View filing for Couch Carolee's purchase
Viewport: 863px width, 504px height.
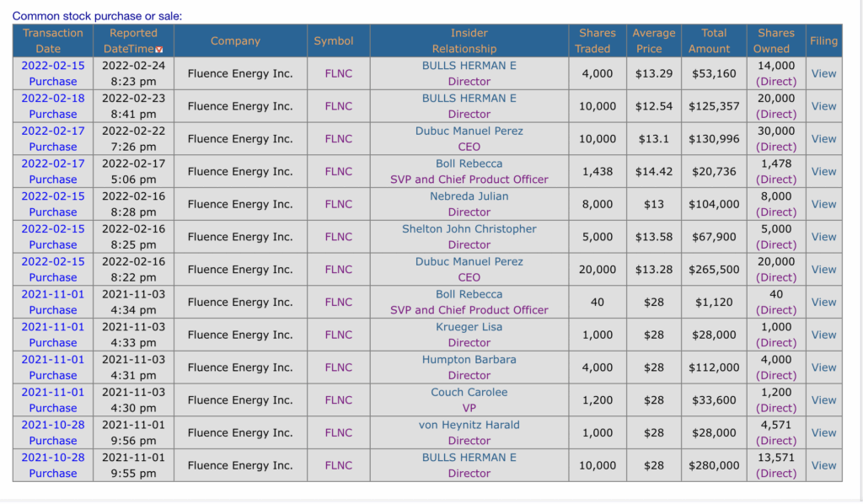tap(823, 400)
